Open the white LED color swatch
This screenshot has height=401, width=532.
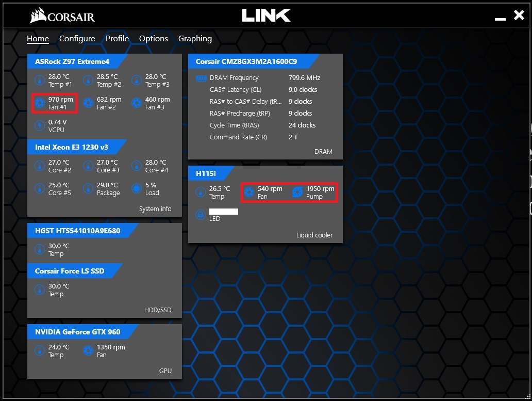[224, 212]
